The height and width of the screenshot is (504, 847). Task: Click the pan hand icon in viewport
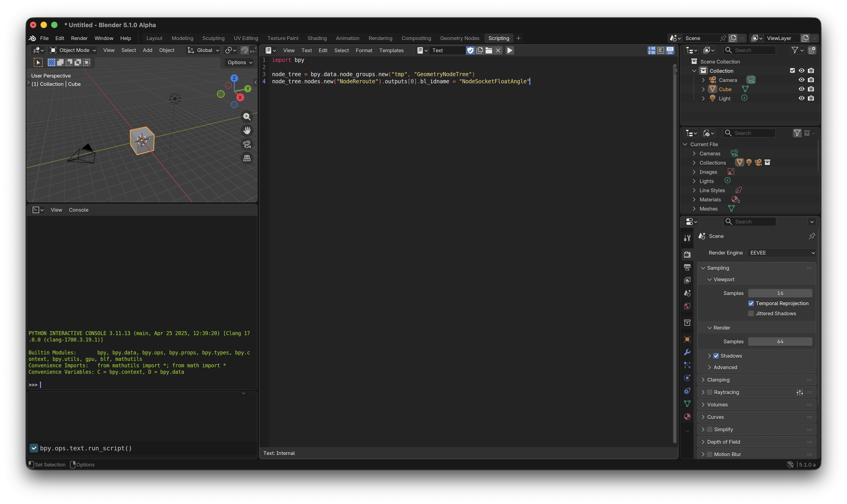click(247, 130)
